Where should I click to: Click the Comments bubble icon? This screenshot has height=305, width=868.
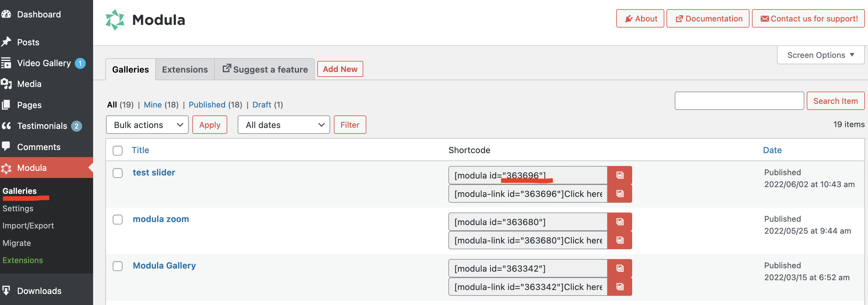click(x=6, y=146)
